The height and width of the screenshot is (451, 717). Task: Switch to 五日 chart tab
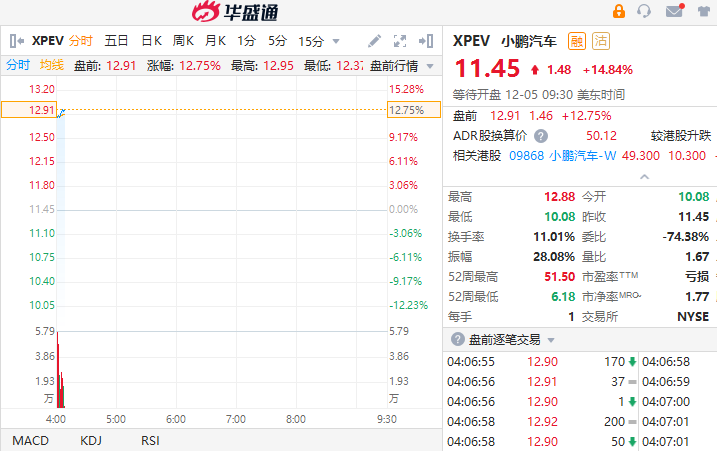116,41
